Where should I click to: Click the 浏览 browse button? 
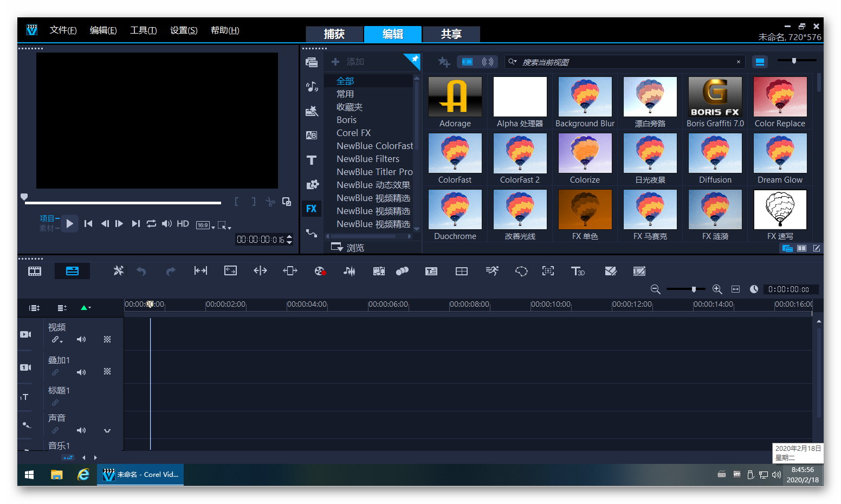pyautogui.click(x=348, y=248)
